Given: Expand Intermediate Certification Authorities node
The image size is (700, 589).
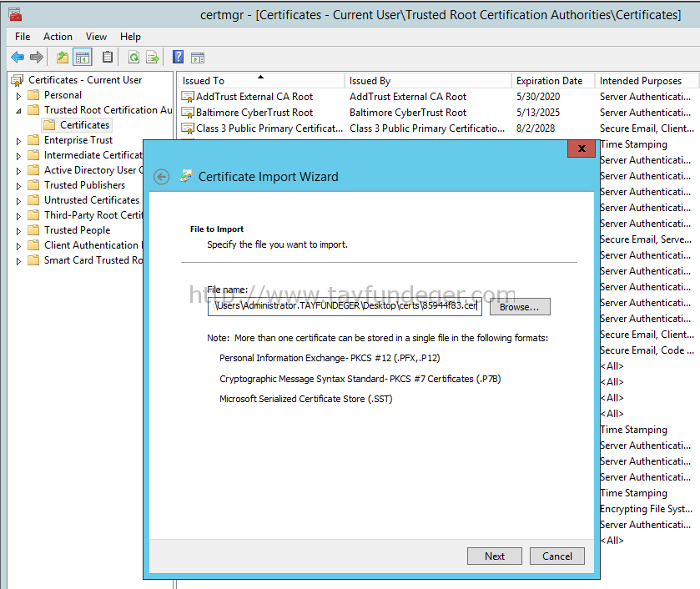Looking at the screenshot, I should click(x=18, y=156).
